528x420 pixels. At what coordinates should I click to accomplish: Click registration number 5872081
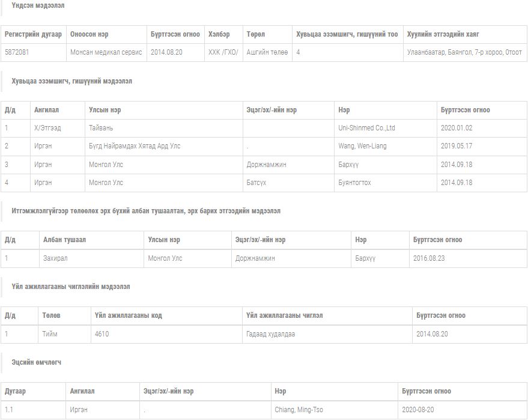[x=17, y=52]
